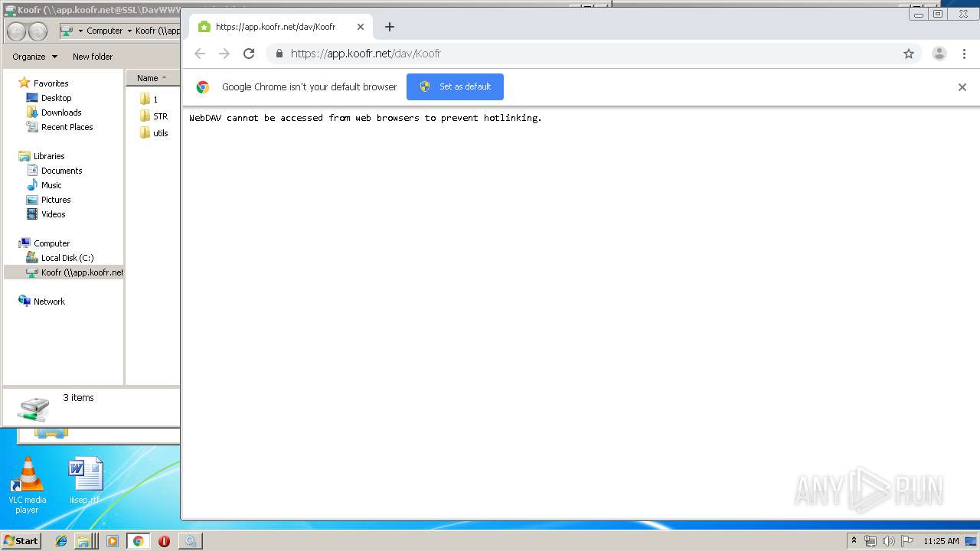This screenshot has width=980, height=551.
Task: Select folder 1 in Explorer file list
Action: (x=149, y=99)
